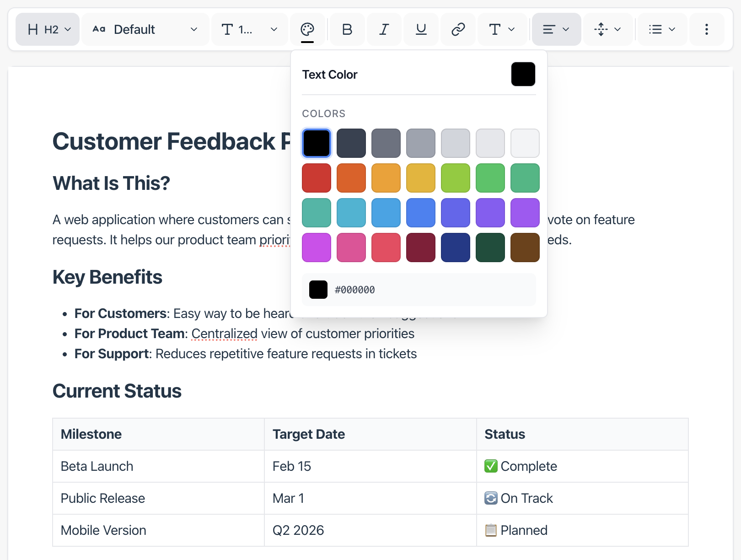Insert a hyperlink
Viewport: 741px width, 560px height.
coord(458,29)
